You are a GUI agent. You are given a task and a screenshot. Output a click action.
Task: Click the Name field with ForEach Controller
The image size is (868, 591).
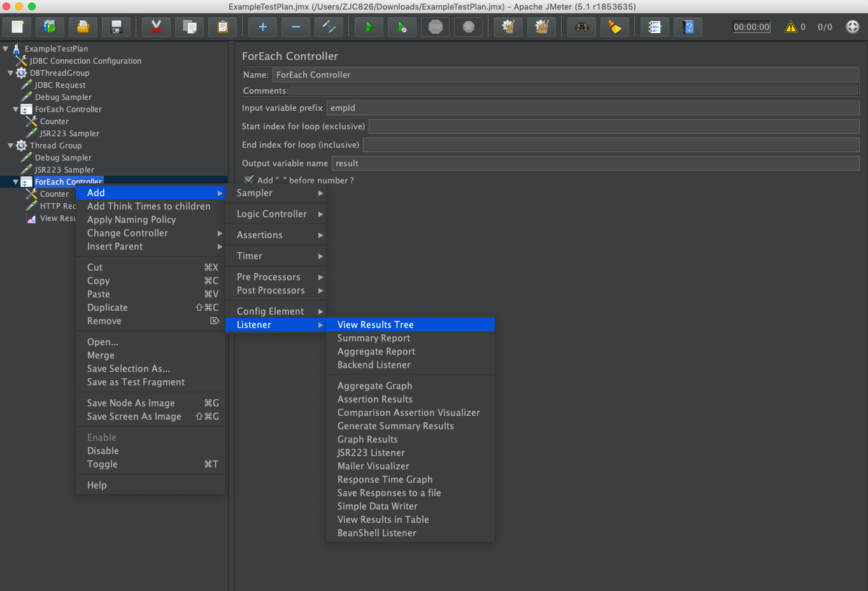click(566, 75)
